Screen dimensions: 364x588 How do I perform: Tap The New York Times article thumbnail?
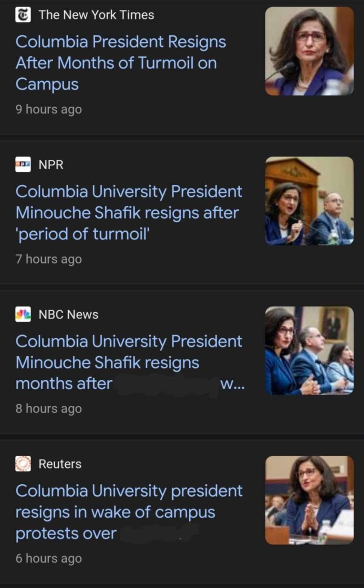click(x=309, y=51)
